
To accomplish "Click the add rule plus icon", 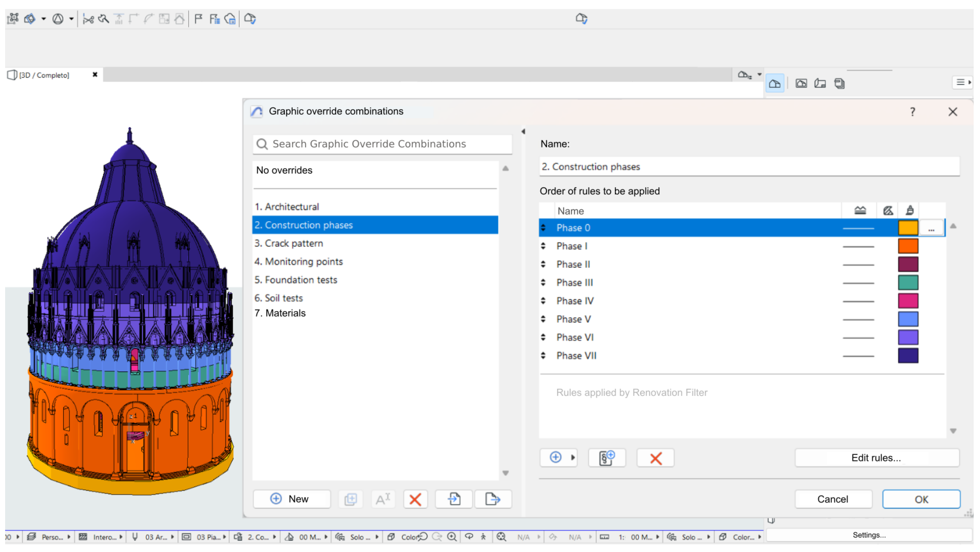I will pos(555,458).
